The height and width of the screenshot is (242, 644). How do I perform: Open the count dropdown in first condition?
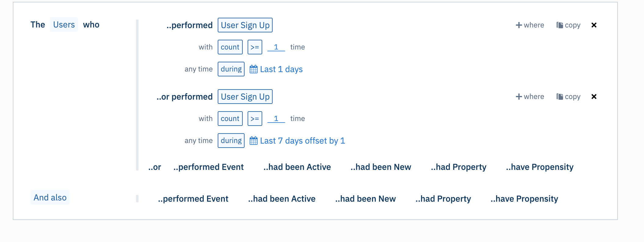click(x=230, y=47)
